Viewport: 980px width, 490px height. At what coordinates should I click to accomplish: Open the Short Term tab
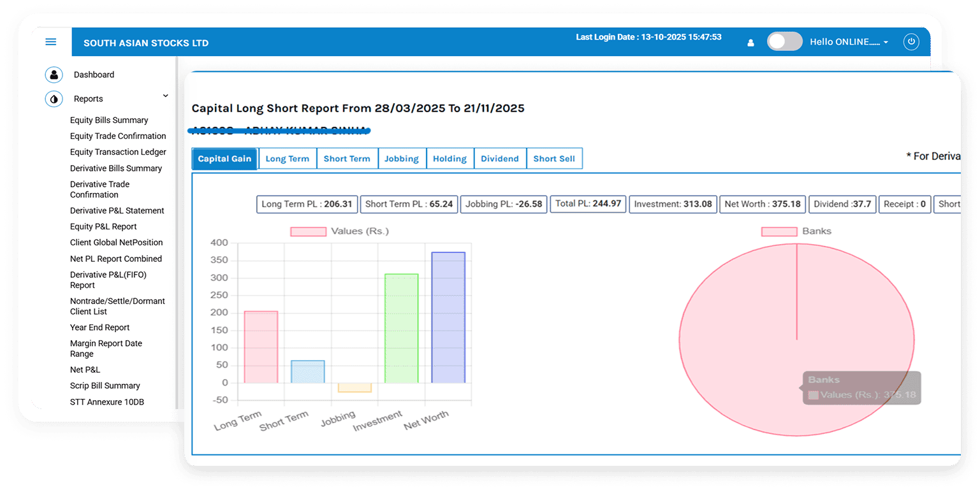tap(347, 159)
